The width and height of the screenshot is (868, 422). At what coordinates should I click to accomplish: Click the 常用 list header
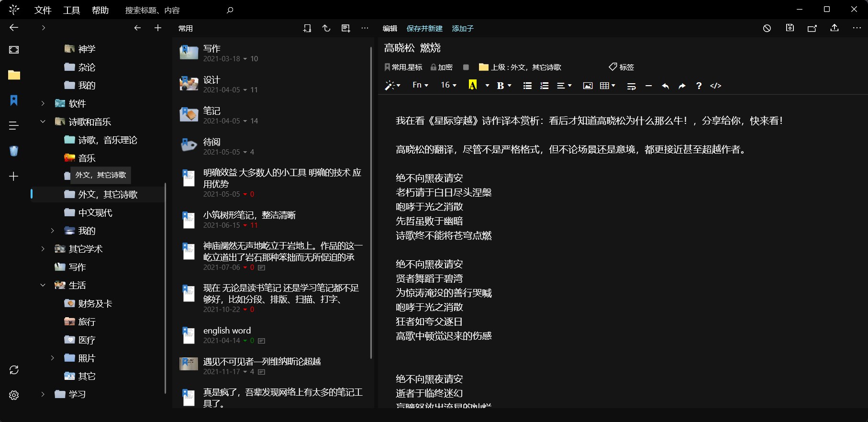click(x=186, y=29)
